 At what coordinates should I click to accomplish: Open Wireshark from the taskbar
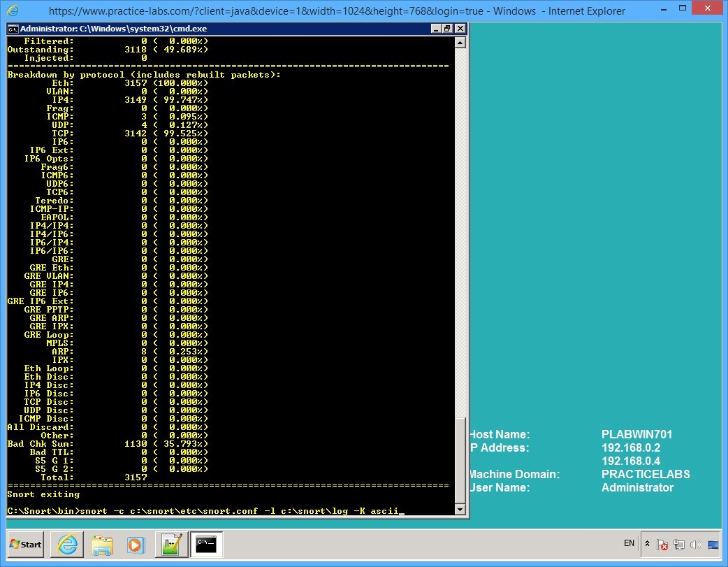pos(172,544)
